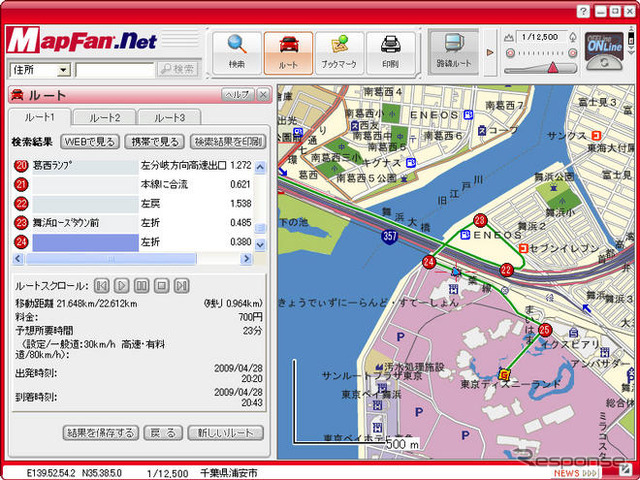Click the red 24 step icon in list
This screenshot has width=640, height=480.
(x=21, y=242)
